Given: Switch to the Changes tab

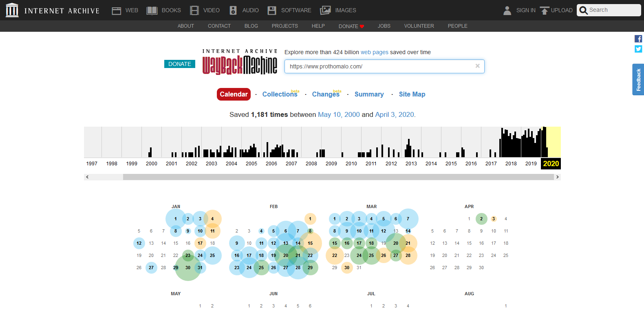Looking at the screenshot, I should click(x=326, y=94).
